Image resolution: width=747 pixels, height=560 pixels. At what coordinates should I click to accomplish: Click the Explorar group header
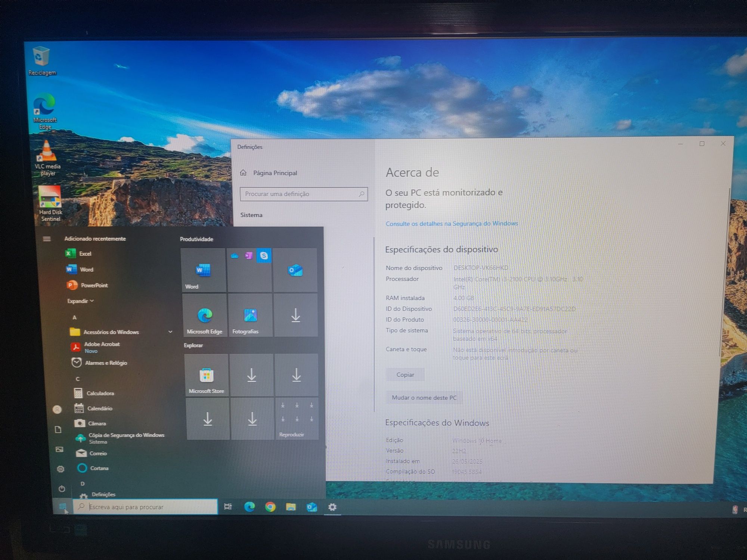193,345
